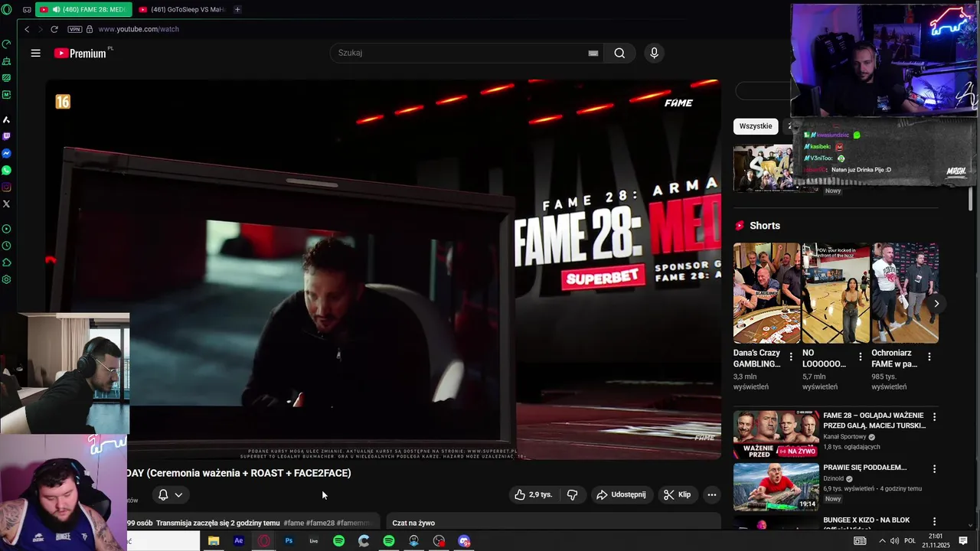Open File Explorer from taskbar
Screen dimensions: 980x551
(214, 541)
